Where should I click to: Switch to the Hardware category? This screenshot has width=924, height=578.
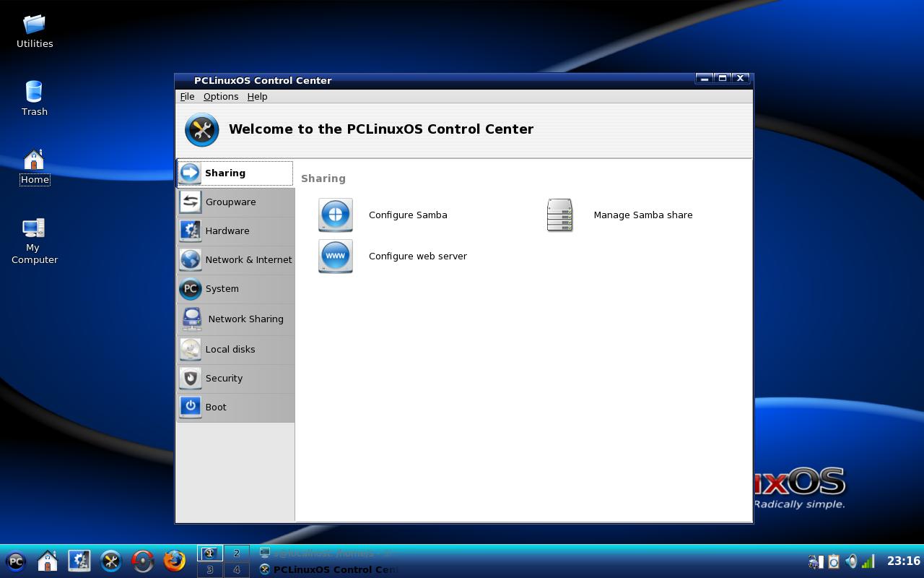[235, 230]
